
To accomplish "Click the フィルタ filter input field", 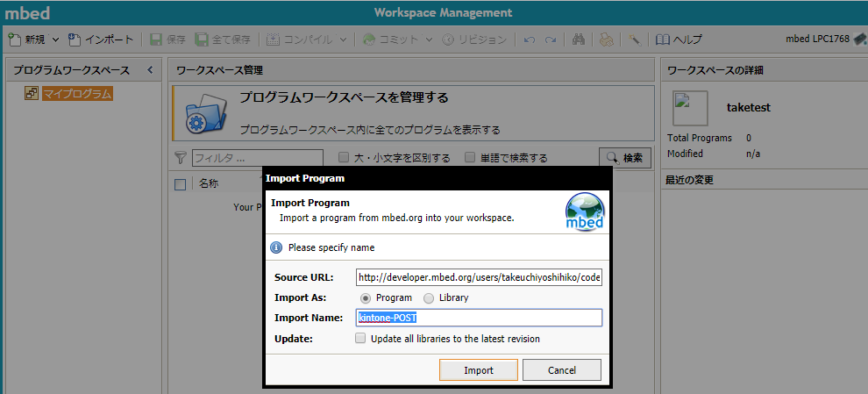I will point(258,158).
